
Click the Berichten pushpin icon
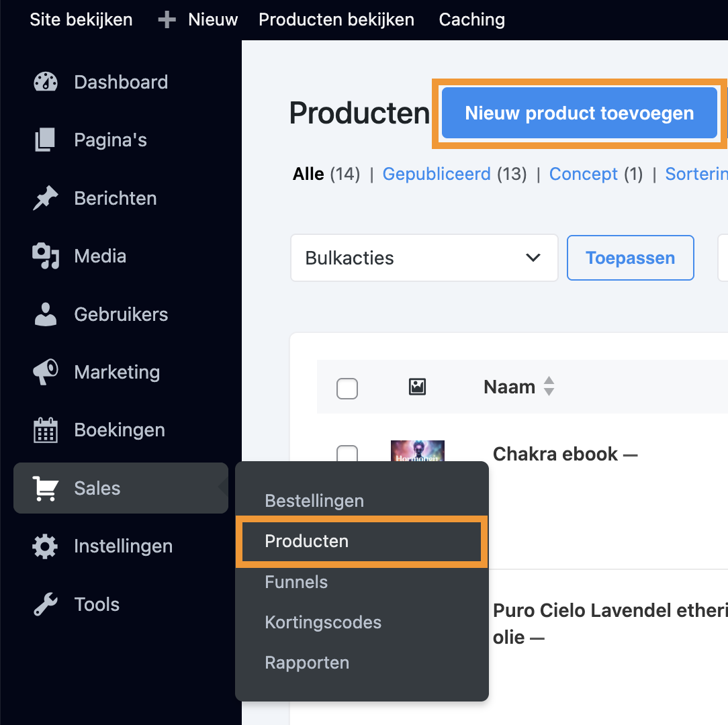coord(46,199)
